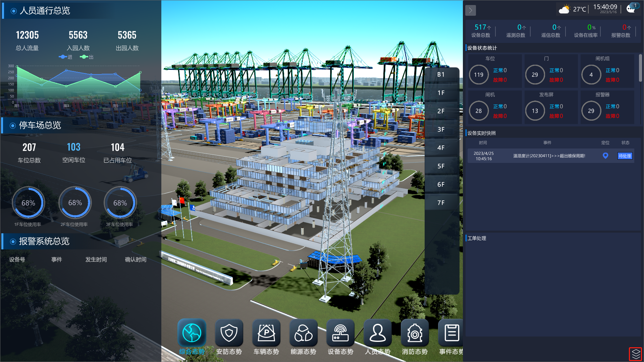Click the blue location pin in snapshot row

tap(605, 156)
